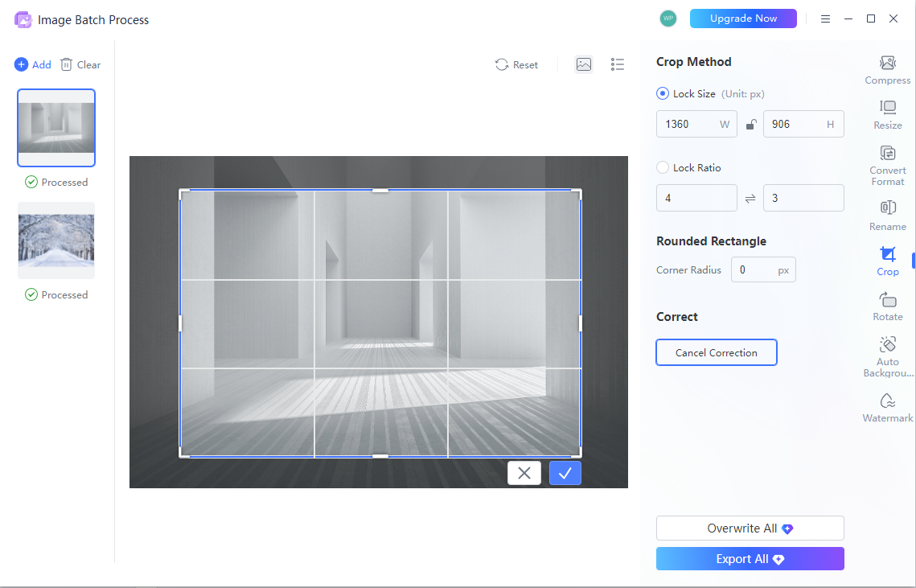Viewport: 916px width, 588px height.
Task: Click the bottom-right crop corner handle
Action: pos(580,455)
